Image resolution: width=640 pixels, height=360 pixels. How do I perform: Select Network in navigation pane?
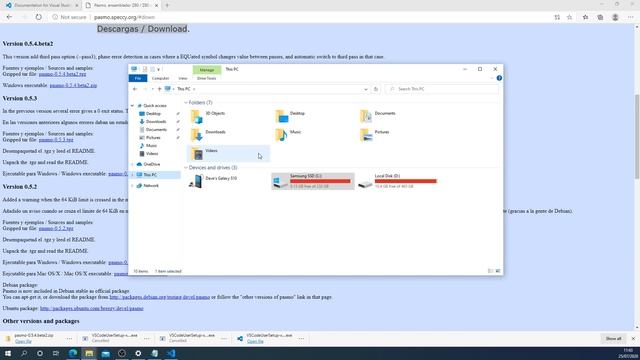(x=151, y=186)
